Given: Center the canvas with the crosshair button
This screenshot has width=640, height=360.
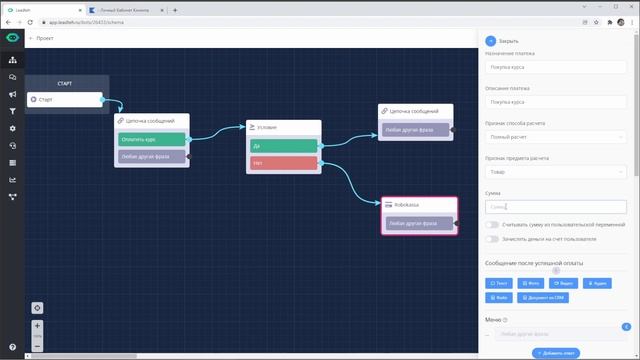Looking at the screenshot, I should [x=37, y=308].
